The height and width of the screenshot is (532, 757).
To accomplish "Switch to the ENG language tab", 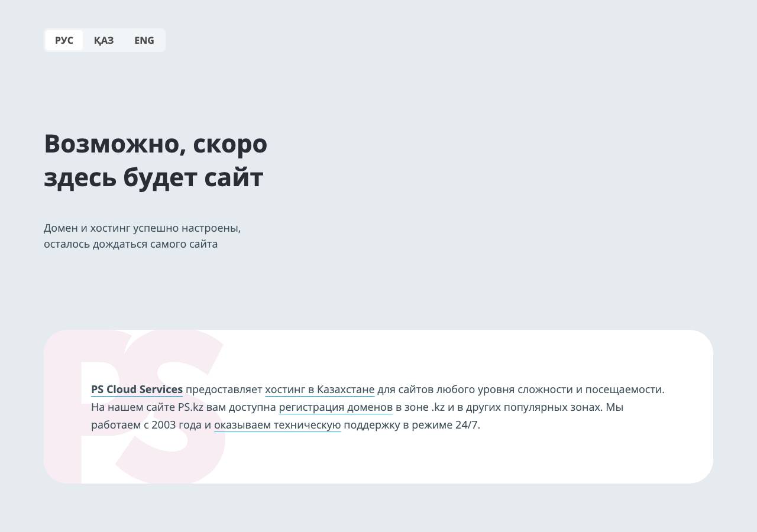I will coord(144,40).
